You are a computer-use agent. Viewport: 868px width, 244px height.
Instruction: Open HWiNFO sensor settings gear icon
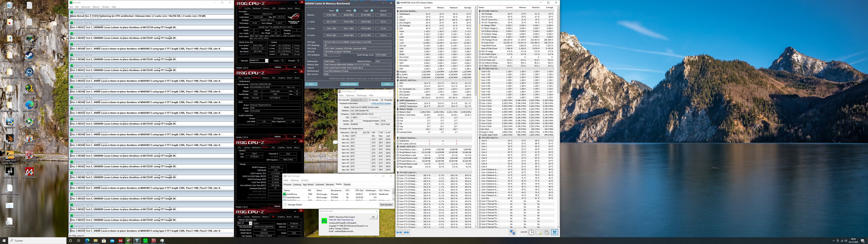pos(547,232)
